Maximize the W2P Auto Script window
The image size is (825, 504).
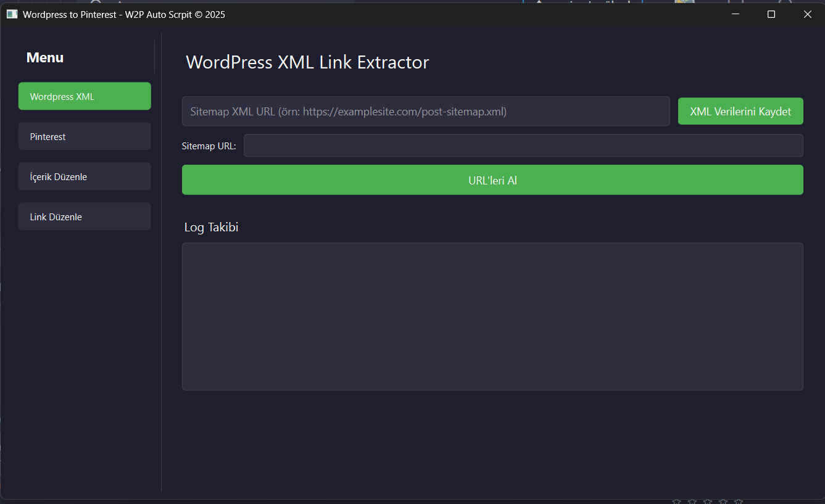pyautogui.click(x=771, y=14)
